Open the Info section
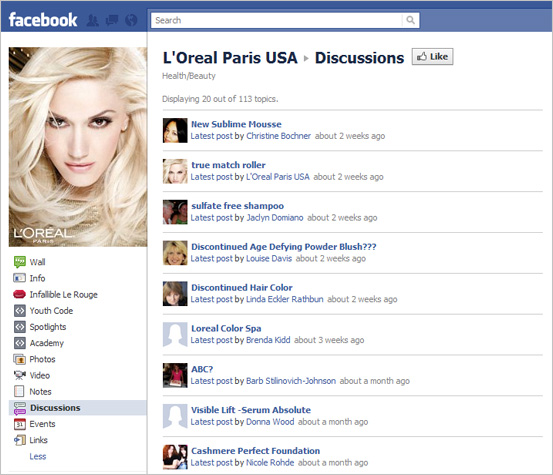 [37, 278]
